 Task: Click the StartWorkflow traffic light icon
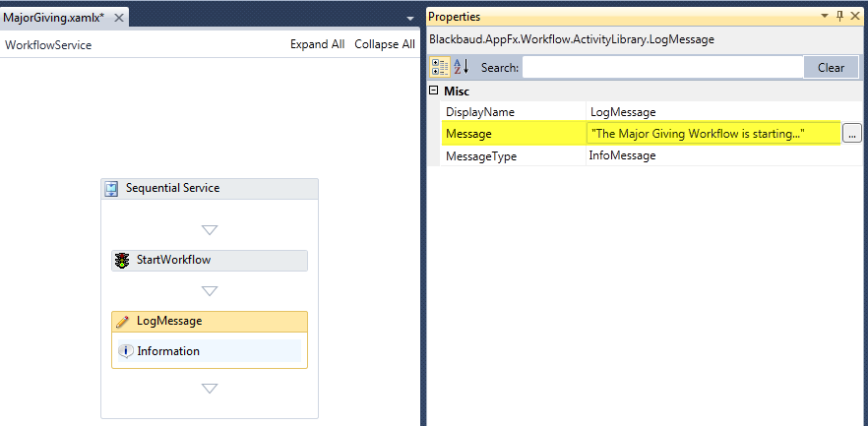click(122, 261)
